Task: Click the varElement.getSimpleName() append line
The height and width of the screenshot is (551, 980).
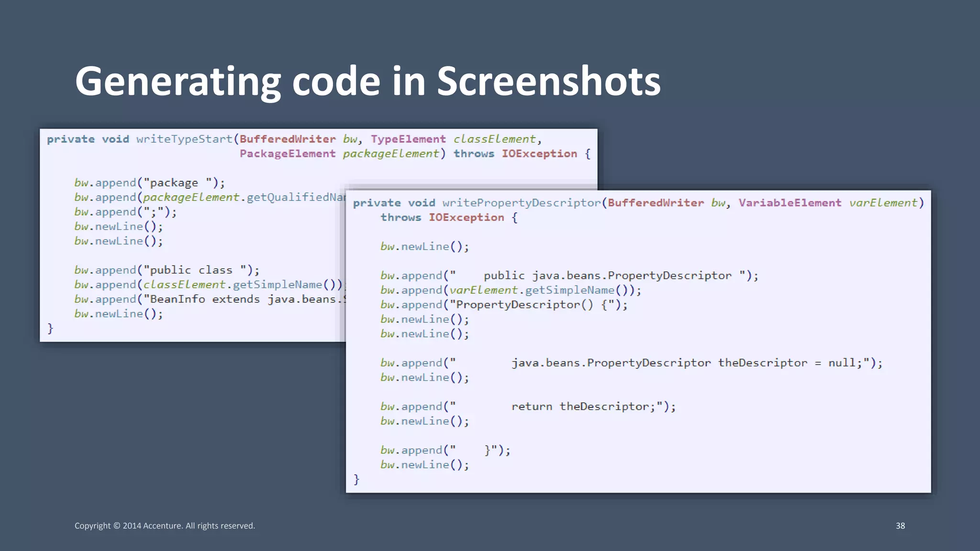Action: click(511, 290)
